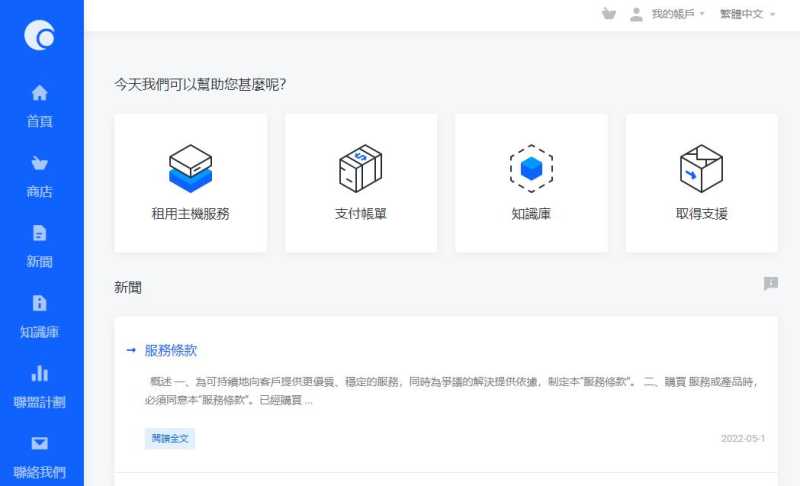
Task: Click the feed icon beside the 新聞 heading
Action: tap(771, 283)
